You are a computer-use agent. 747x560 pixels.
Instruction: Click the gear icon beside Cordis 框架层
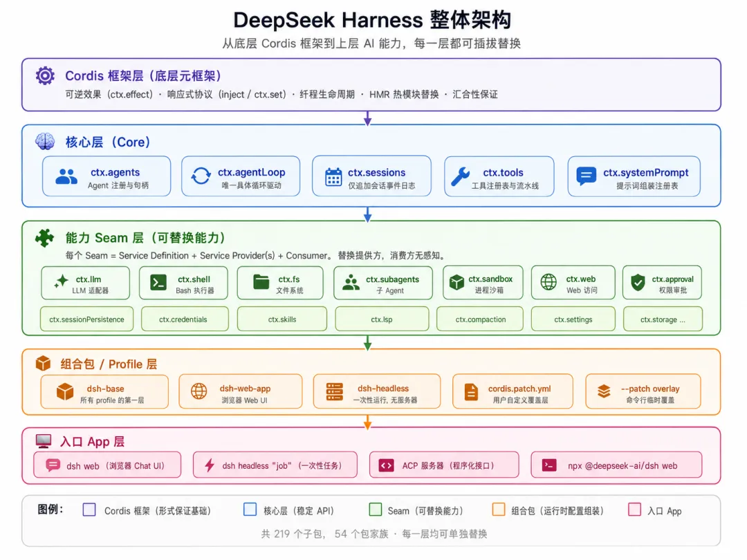[x=45, y=76]
